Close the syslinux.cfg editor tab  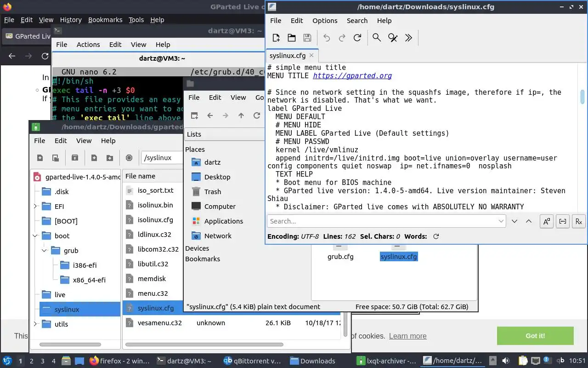[x=311, y=55]
